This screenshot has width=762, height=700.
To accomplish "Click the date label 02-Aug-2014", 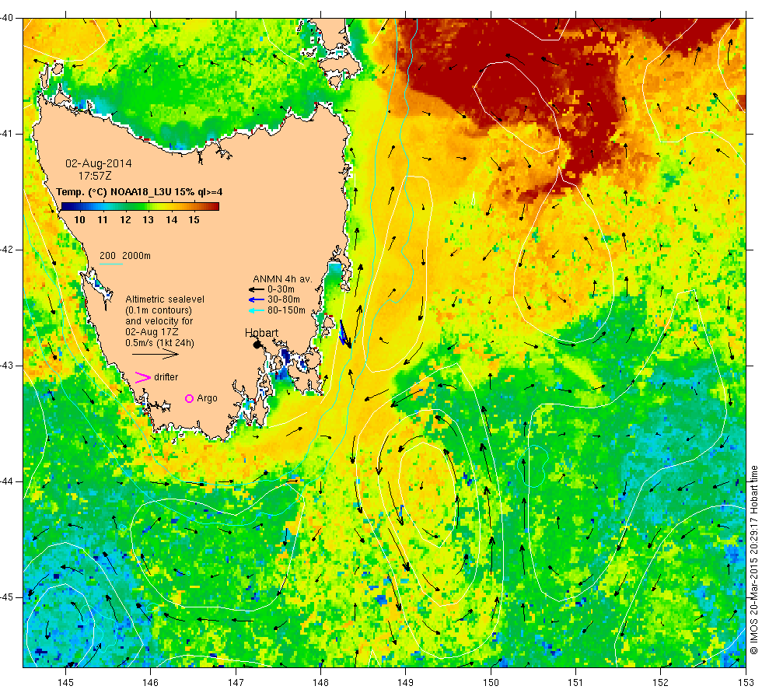I will [99, 163].
